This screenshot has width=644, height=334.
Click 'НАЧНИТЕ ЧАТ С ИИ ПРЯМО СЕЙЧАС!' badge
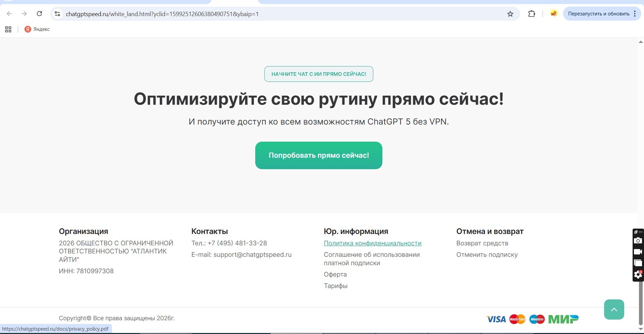tap(319, 74)
